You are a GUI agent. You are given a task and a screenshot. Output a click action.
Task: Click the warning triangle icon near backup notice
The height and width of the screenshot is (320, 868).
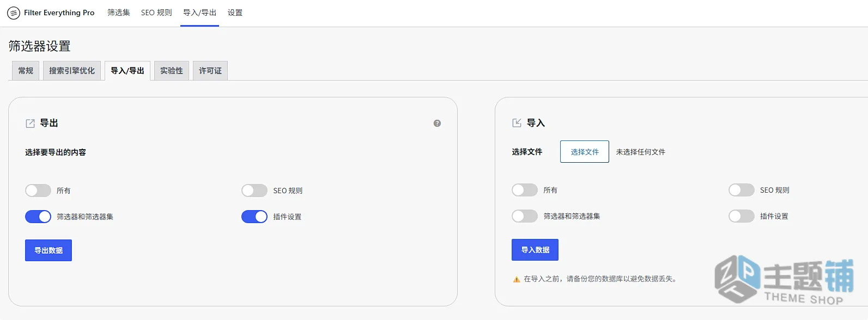[x=517, y=279]
